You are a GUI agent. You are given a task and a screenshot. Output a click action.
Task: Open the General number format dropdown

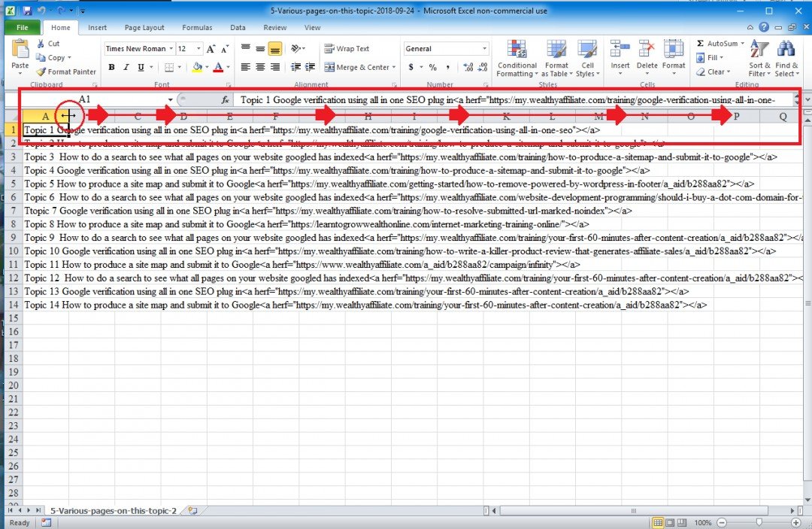click(485, 48)
